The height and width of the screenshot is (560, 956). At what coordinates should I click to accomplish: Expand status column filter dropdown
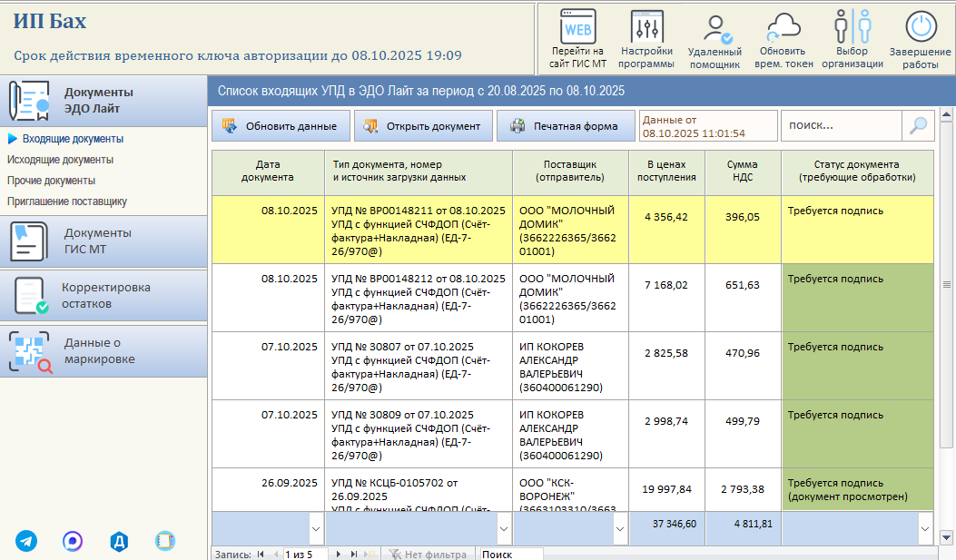click(x=925, y=528)
